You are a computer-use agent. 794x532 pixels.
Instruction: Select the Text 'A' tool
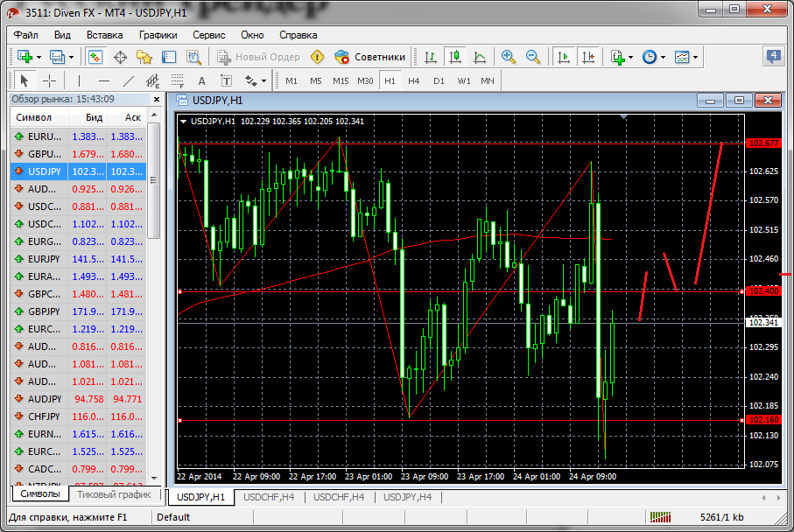coord(201,80)
